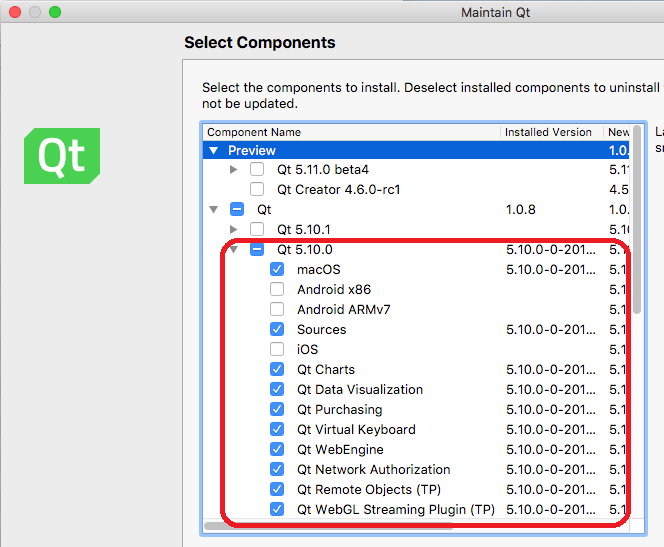The height and width of the screenshot is (547, 664).
Task: Toggle the partially checked Qt root checkbox
Action: 237,209
